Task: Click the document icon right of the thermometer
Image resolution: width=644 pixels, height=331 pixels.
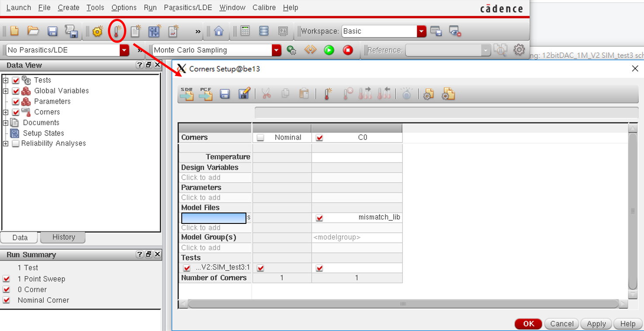Action: tap(136, 31)
